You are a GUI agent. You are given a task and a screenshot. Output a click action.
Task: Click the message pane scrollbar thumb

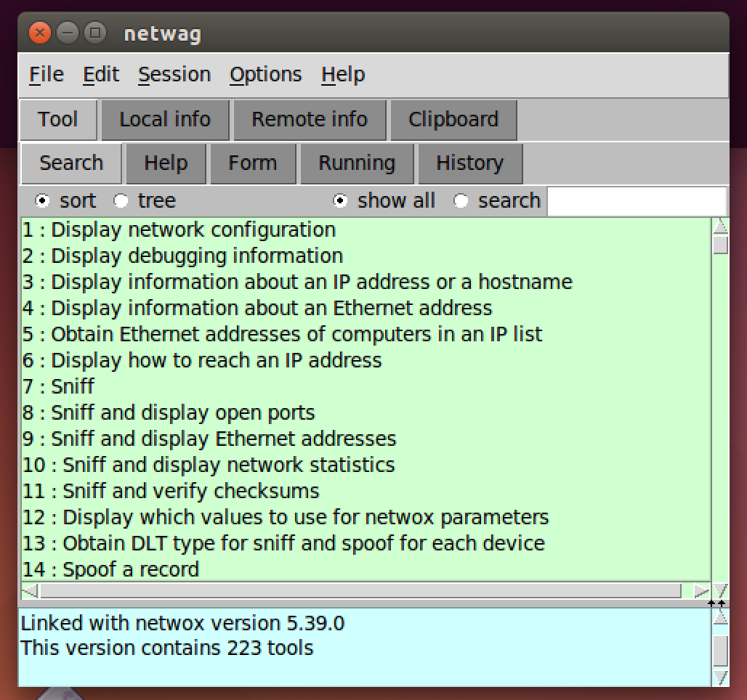[720, 651]
